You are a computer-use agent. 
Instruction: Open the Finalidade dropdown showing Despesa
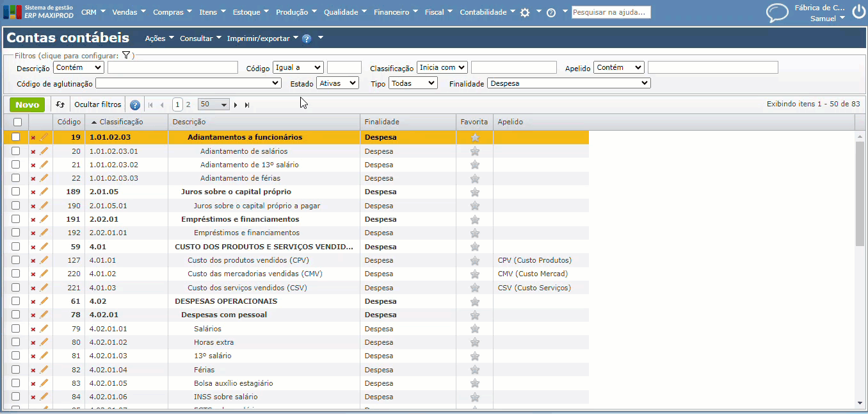click(568, 83)
